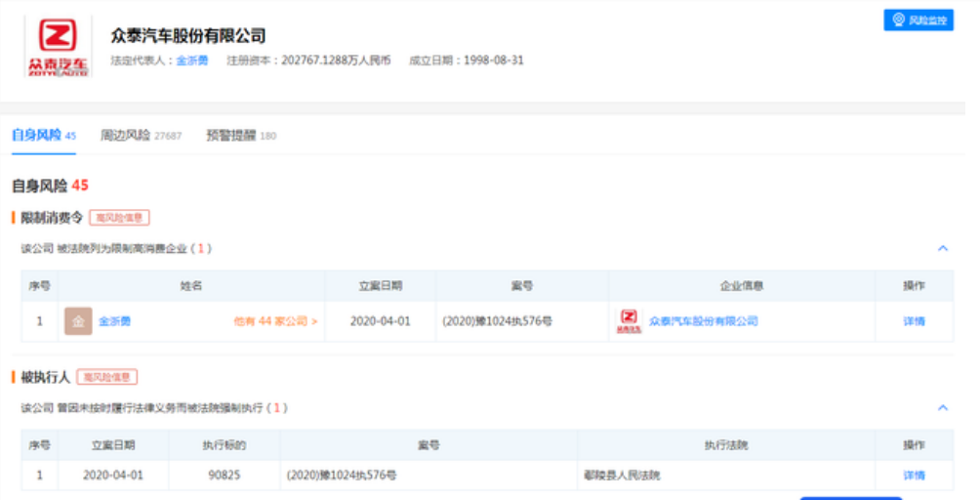Click 注册资本 202767.1288万人民币 text
The height and width of the screenshot is (500, 980).
click(x=308, y=61)
